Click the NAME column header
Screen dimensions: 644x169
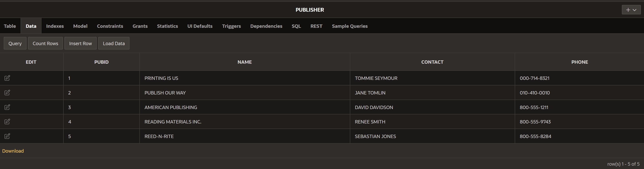tap(245, 62)
